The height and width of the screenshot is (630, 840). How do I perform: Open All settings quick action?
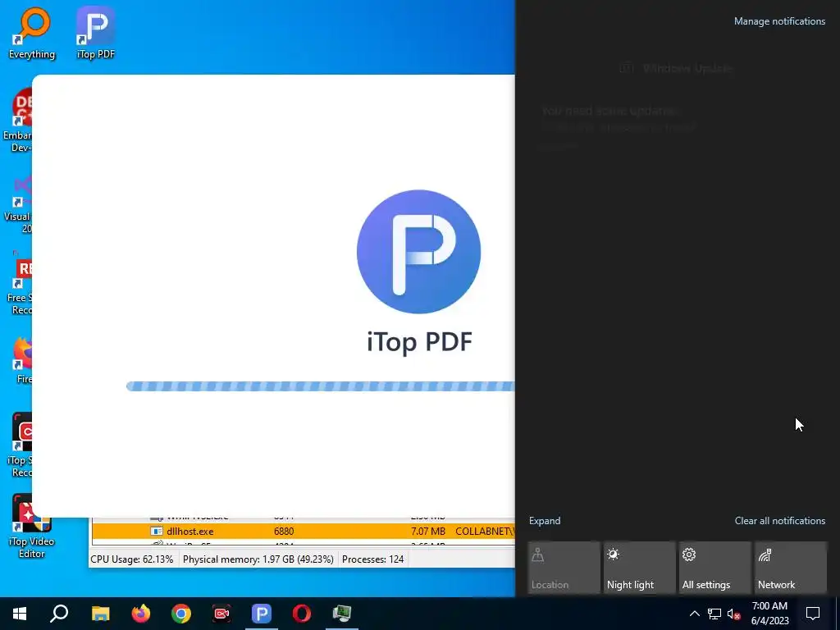click(x=714, y=568)
